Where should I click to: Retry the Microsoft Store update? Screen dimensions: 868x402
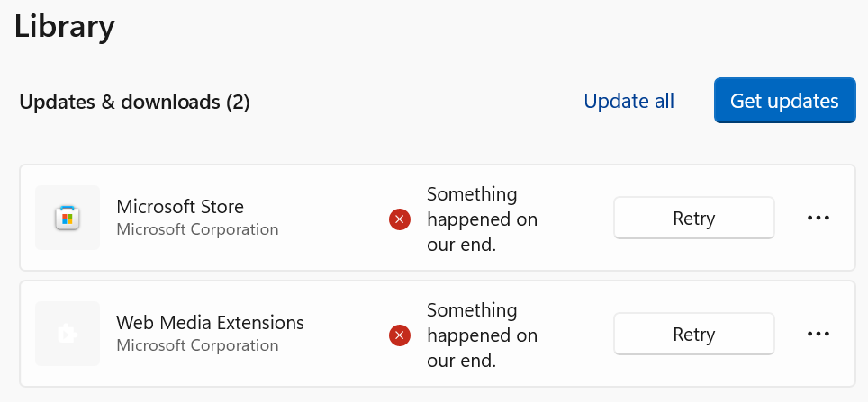[x=693, y=218]
